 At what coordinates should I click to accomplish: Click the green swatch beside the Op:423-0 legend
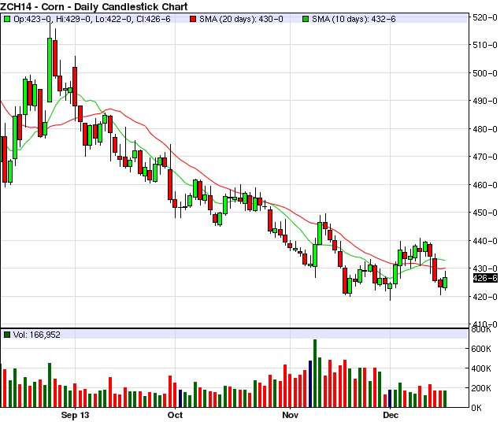click(x=7, y=19)
